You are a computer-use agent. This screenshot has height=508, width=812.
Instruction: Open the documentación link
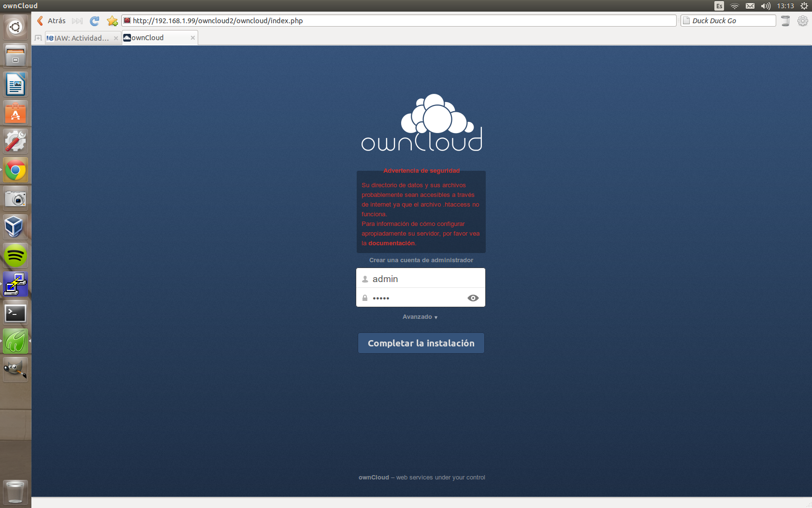pyautogui.click(x=391, y=243)
